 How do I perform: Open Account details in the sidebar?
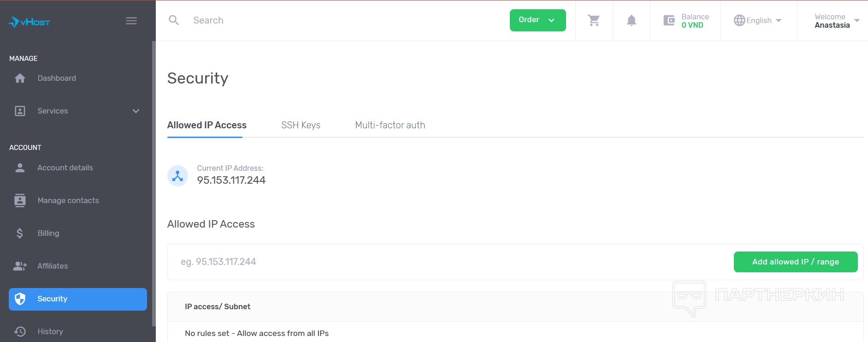coord(65,168)
